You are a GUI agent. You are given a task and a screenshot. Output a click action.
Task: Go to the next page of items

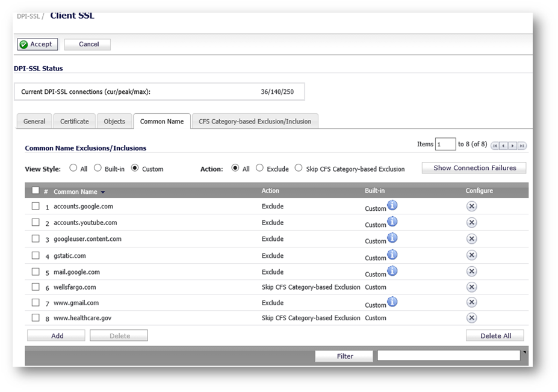point(513,146)
